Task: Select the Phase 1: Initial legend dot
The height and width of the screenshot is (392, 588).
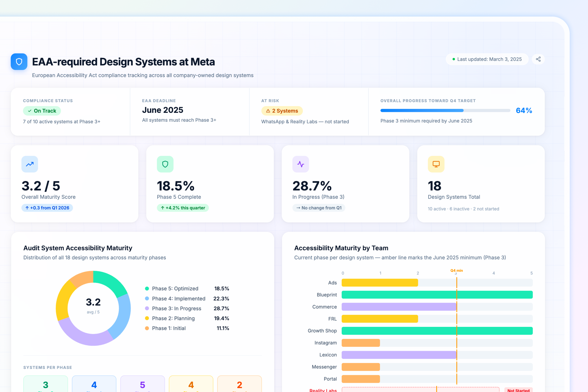Action: pyautogui.click(x=147, y=328)
